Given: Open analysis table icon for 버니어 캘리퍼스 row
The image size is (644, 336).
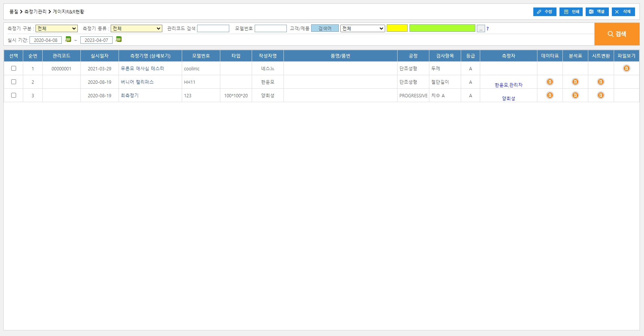Looking at the screenshot, I should point(575,82).
